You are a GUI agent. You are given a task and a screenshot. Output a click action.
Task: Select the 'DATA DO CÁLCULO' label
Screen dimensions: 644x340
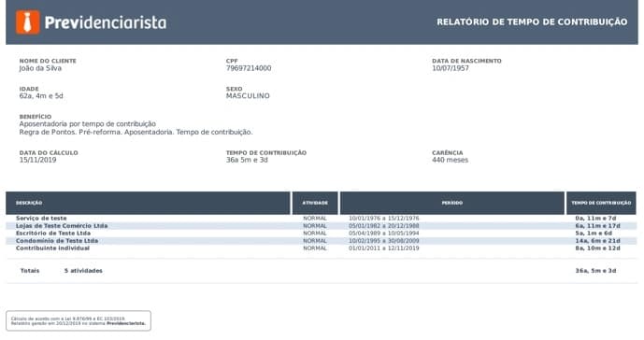[49, 153]
